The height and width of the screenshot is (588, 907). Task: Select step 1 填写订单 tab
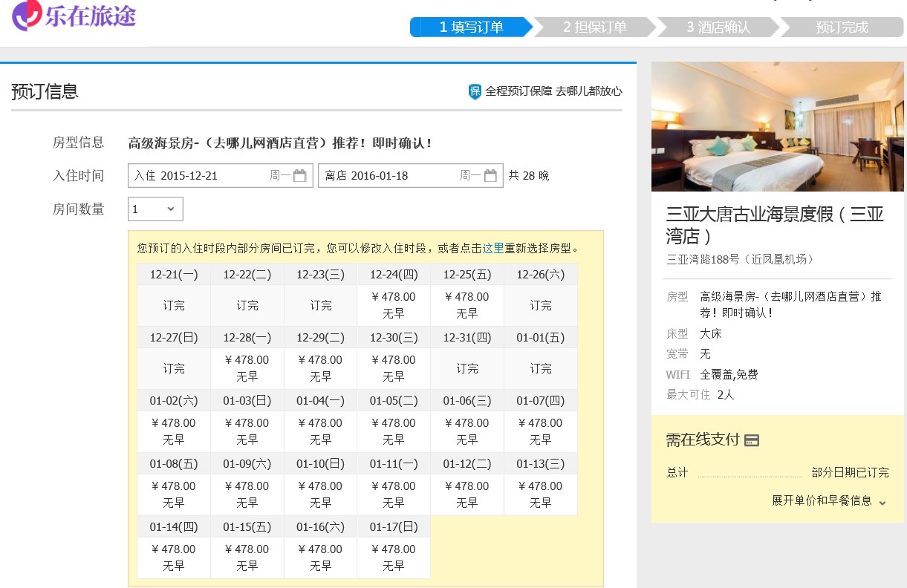pos(471,27)
